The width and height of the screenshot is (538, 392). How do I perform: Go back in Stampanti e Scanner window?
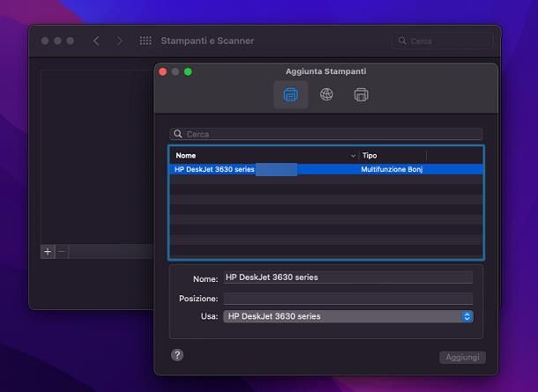pyautogui.click(x=96, y=41)
